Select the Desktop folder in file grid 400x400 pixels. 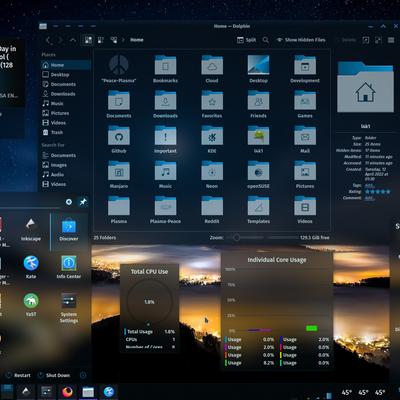click(x=258, y=69)
